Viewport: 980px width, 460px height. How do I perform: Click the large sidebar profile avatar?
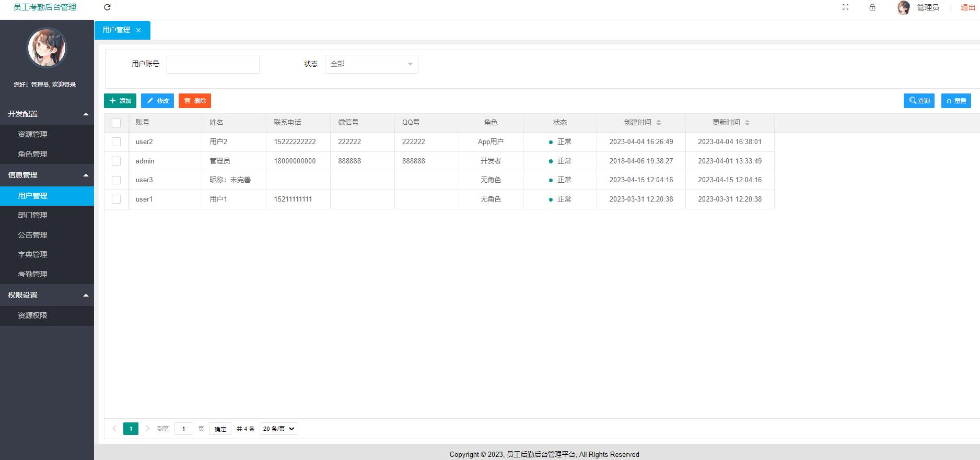[x=47, y=48]
